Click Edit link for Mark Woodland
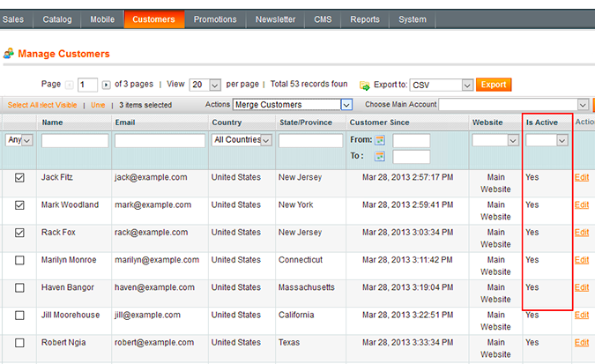Viewport: 595px width, 364px height. tap(581, 205)
